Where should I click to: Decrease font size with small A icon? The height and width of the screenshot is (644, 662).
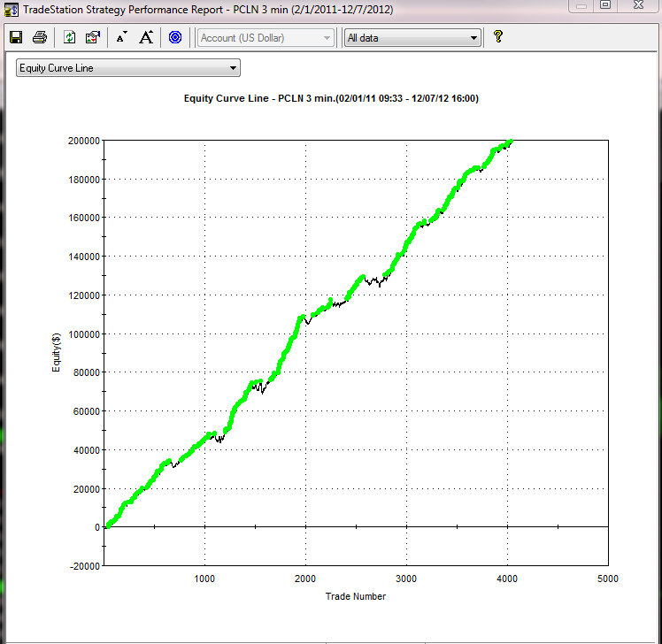121,37
